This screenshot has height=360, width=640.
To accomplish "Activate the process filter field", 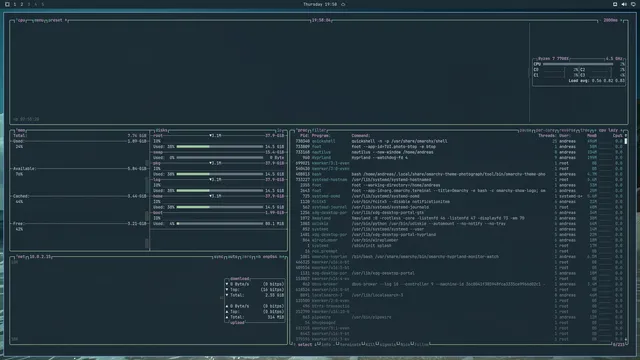I will [x=319, y=130].
